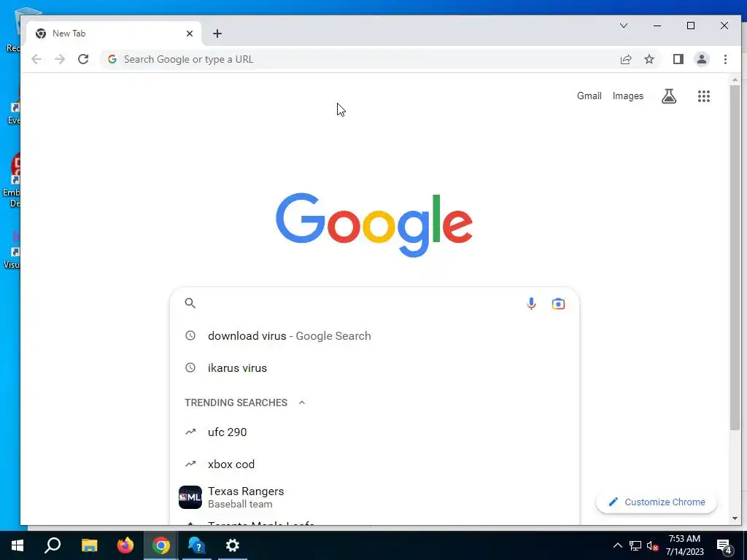
Task: Select 'download virus' search history suggestion
Action: 374,335
